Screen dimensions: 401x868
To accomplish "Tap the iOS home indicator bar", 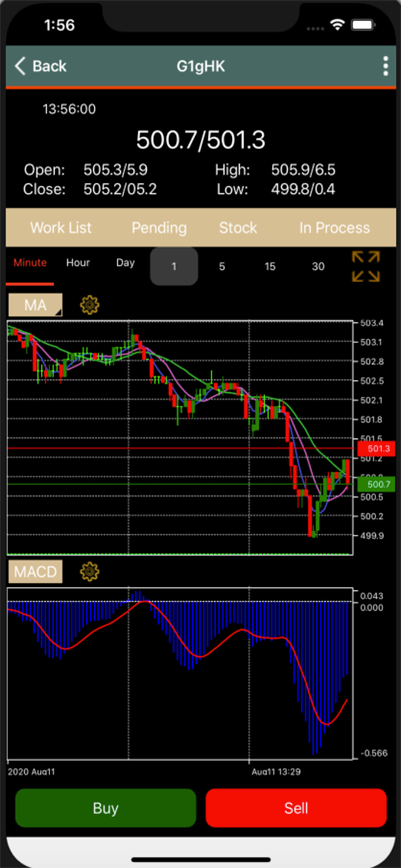I will tap(200, 859).
